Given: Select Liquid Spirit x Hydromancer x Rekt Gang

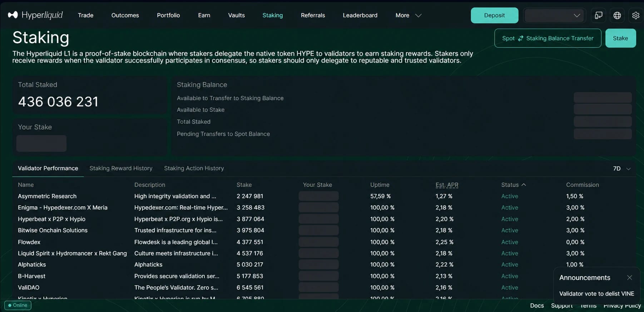Looking at the screenshot, I should pyautogui.click(x=72, y=253).
